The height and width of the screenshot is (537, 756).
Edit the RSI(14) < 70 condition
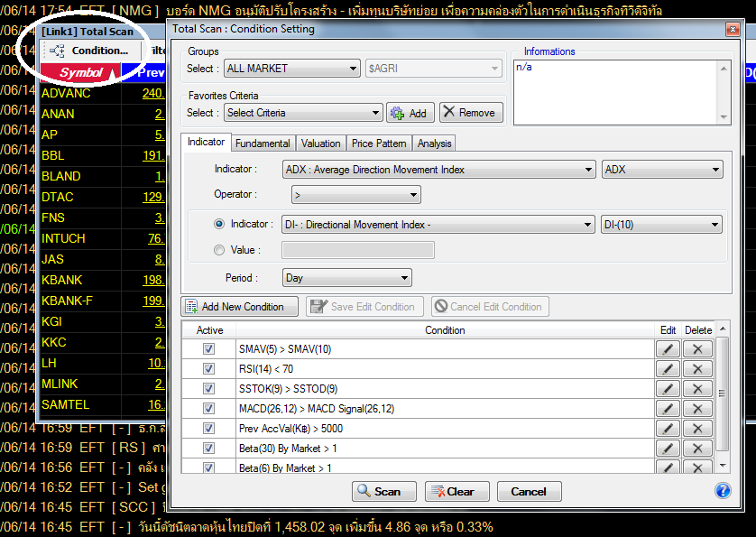668,369
